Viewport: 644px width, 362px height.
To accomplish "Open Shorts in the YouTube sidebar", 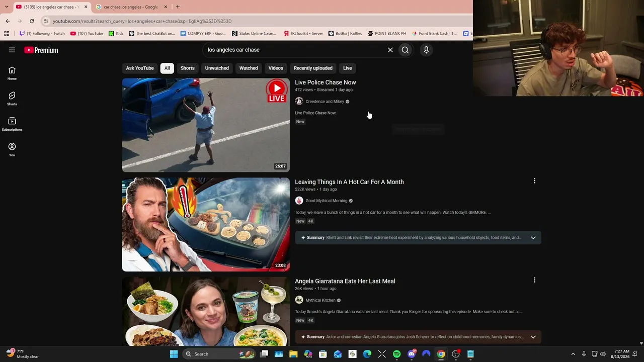I will [12, 99].
